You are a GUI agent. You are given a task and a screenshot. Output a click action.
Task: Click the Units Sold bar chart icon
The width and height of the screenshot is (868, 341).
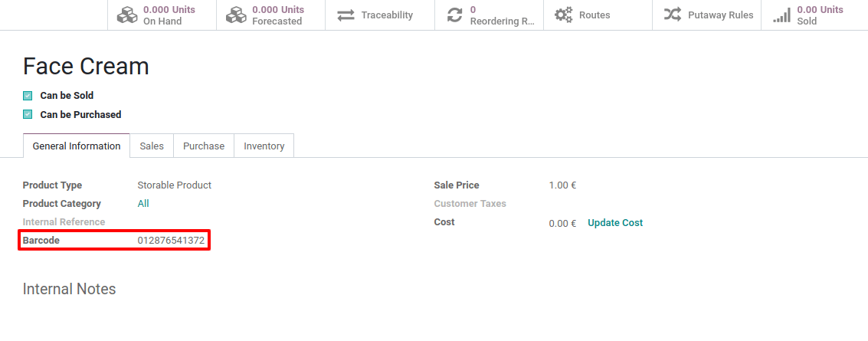781,15
